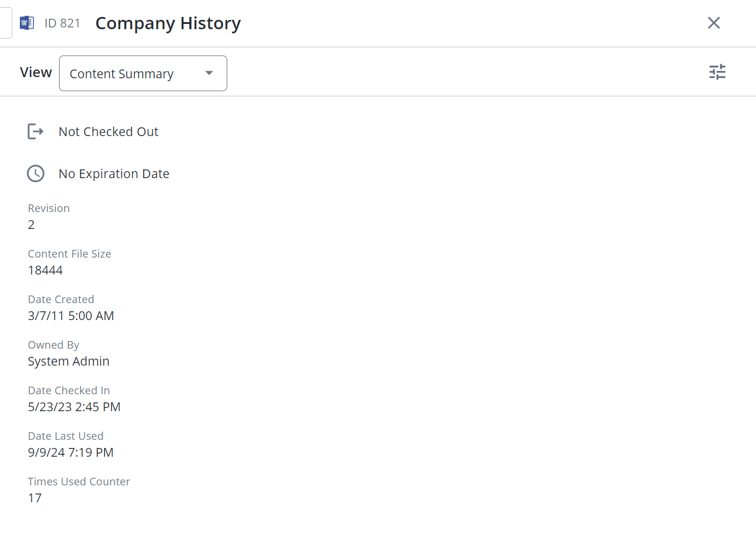756x549 pixels.
Task: Click the partial button left of Word icon
Action: (x=5, y=23)
